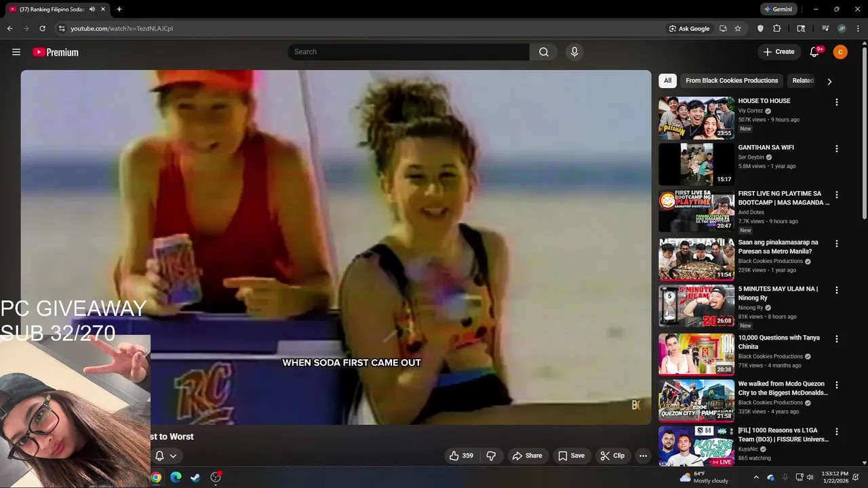The width and height of the screenshot is (868, 488).
Task: Click into the YouTube search field
Action: (x=409, y=52)
